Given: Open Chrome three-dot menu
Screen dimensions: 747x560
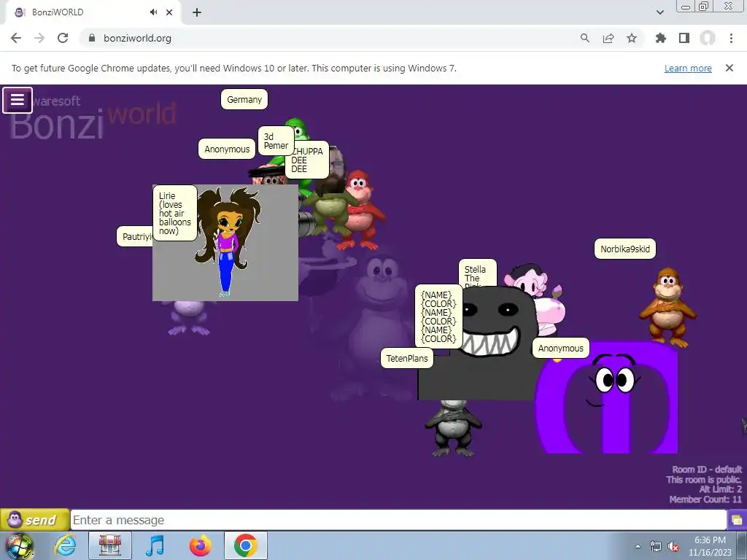Looking at the screenshot, I should tap(731, 38).
